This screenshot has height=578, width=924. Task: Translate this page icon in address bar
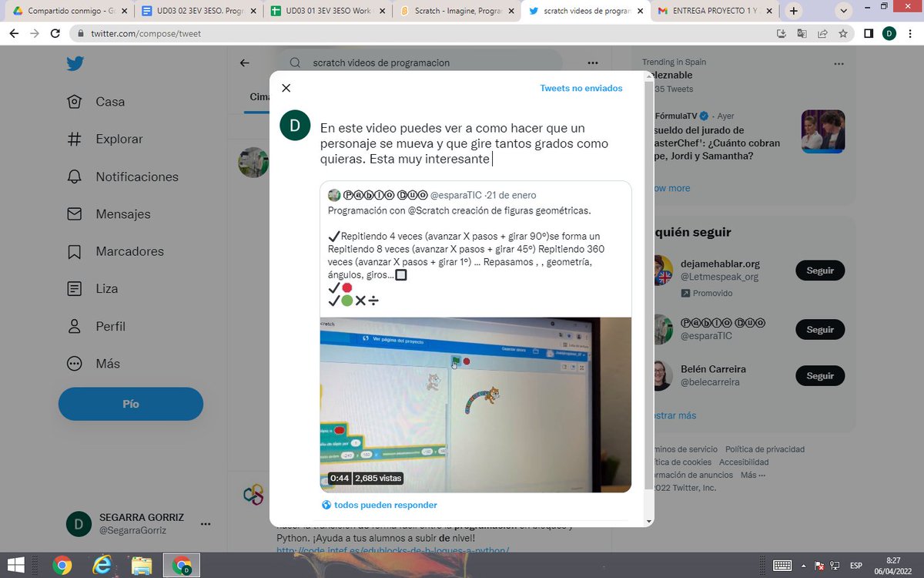tap(802, 34)
